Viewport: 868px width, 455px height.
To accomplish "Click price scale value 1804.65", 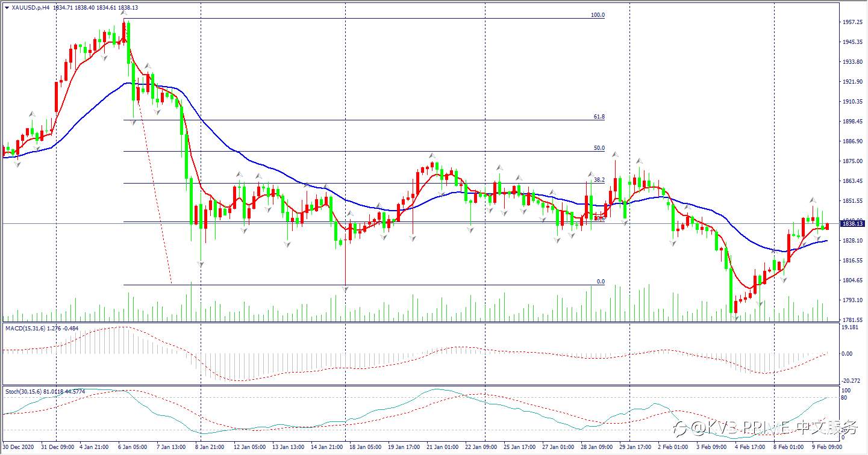I will coord(852,280).
